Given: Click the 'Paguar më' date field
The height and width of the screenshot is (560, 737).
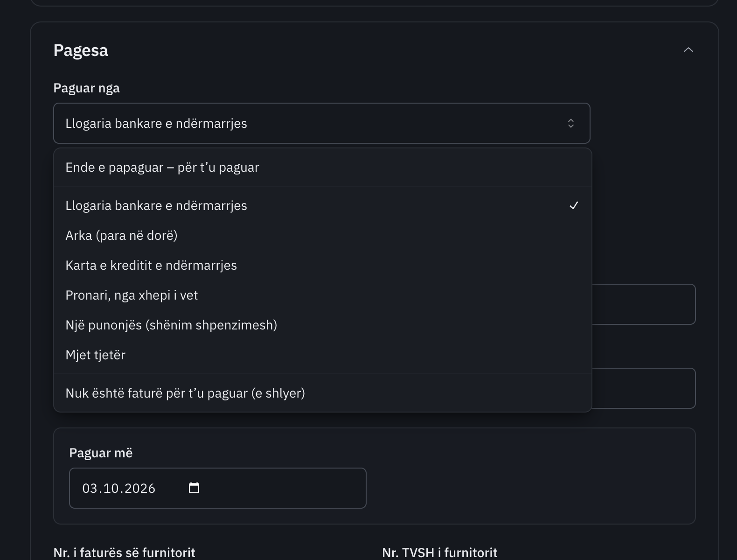Looking at the screenshot, I should coord(218,488).
